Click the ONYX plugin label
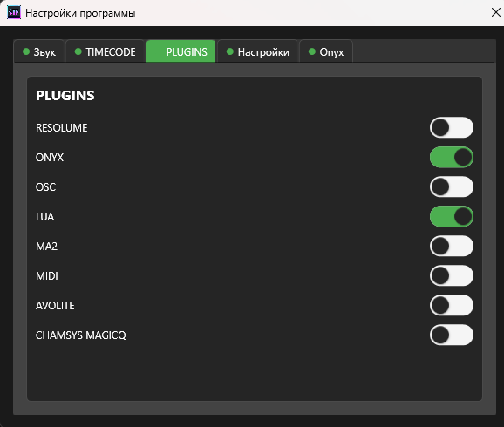504x427 pixels. click(x=50, y=158)
